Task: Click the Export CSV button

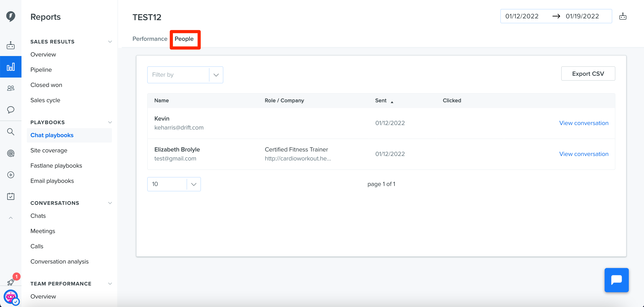Action: [x=588, y=74]
